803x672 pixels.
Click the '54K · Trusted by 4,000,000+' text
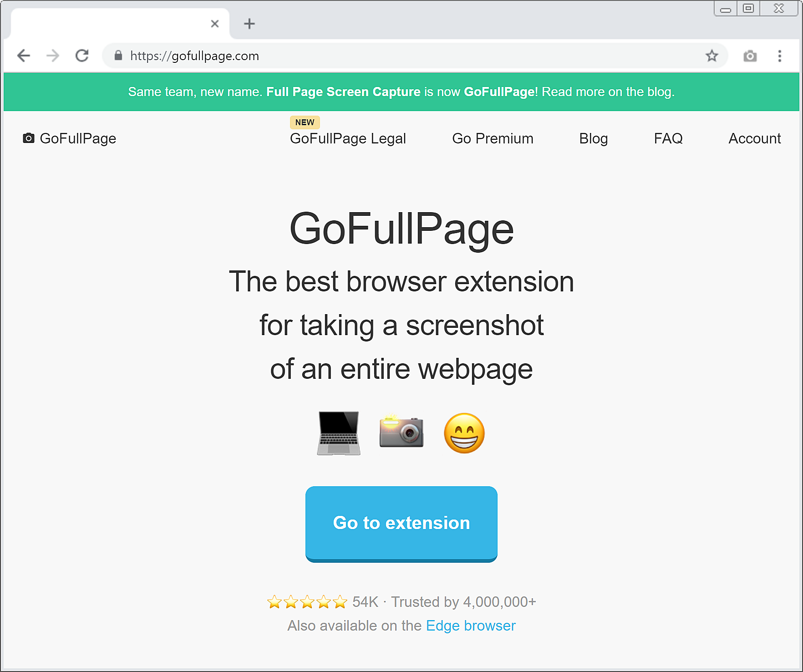[444, 602]
